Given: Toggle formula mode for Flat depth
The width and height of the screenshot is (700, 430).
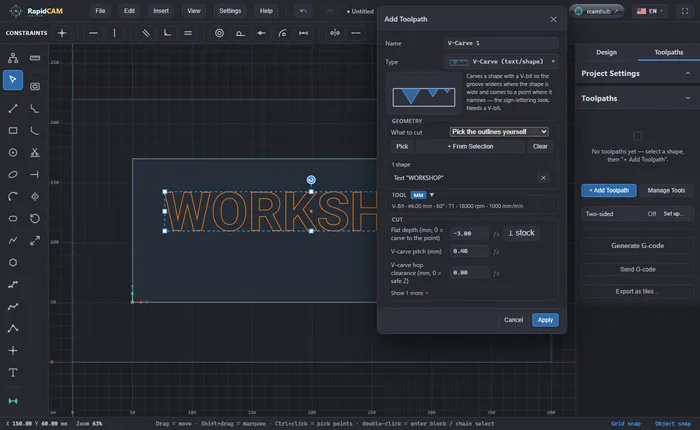Looking at the screenshot, I should (x=496, y=234).
